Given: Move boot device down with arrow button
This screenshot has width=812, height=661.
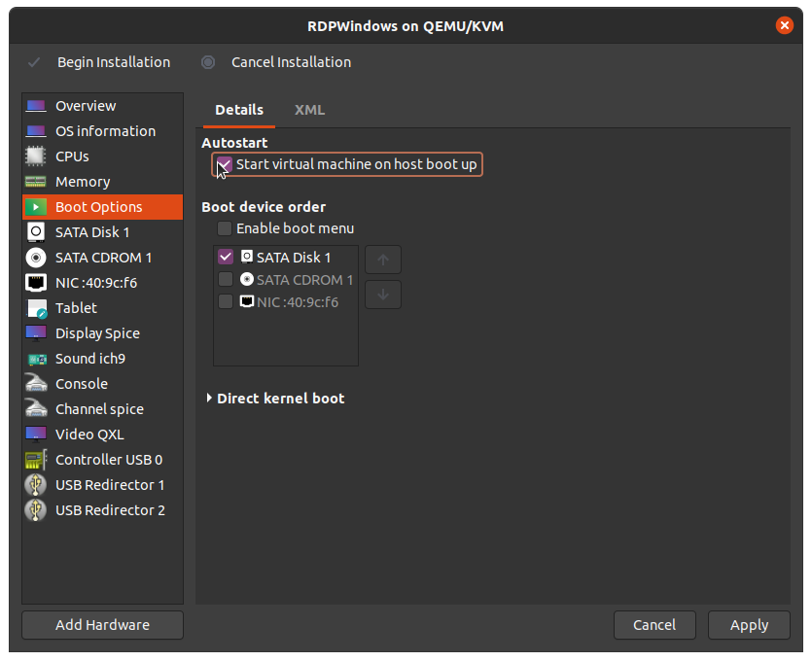Looking at the screenshot, I should click(383, 296).
